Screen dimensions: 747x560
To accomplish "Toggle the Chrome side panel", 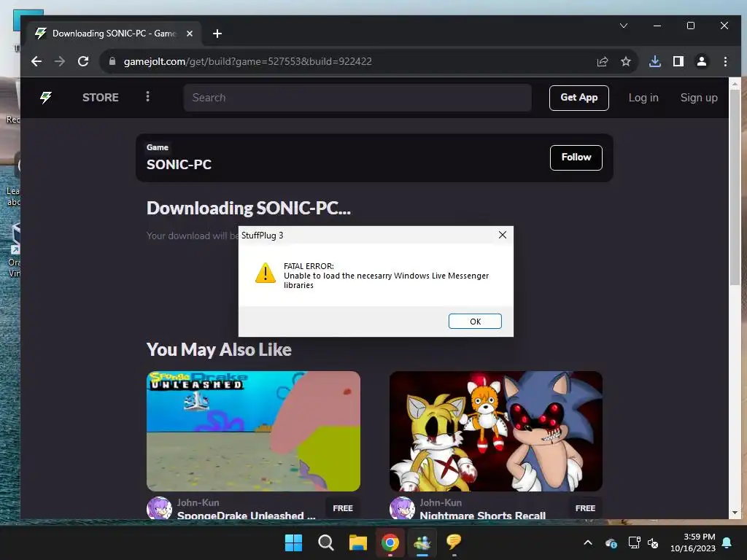I will 678,61.
